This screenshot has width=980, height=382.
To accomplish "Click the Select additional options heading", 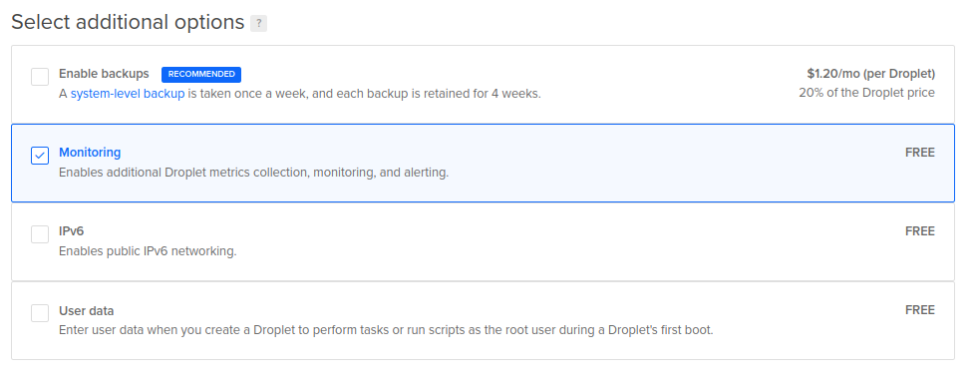I will (x=128, y=23).
